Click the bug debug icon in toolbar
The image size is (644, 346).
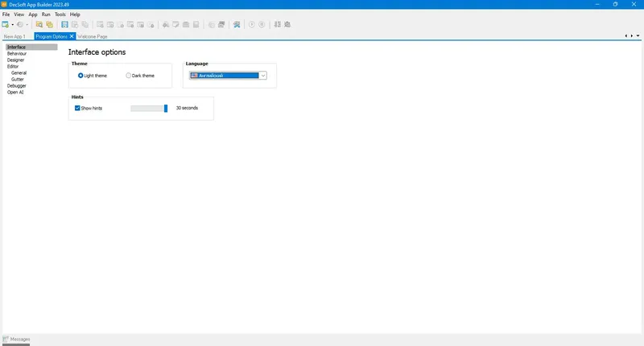click(x=287, y=25)
